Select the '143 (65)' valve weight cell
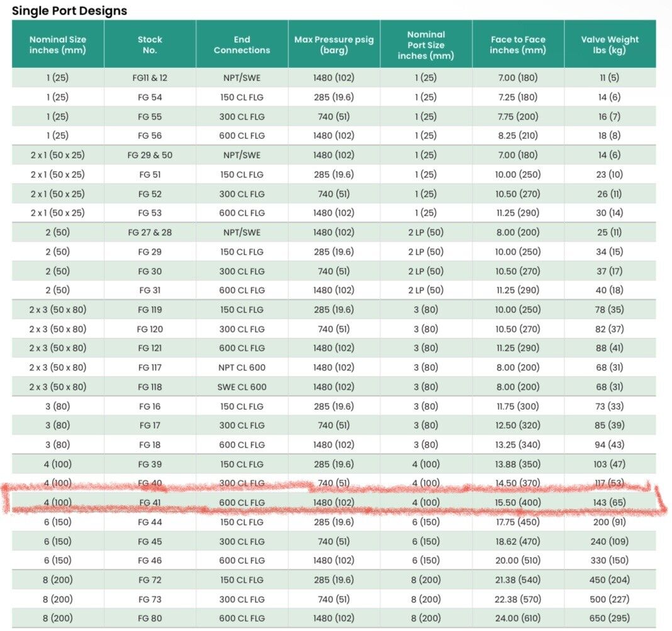 (x=610, y=503)
